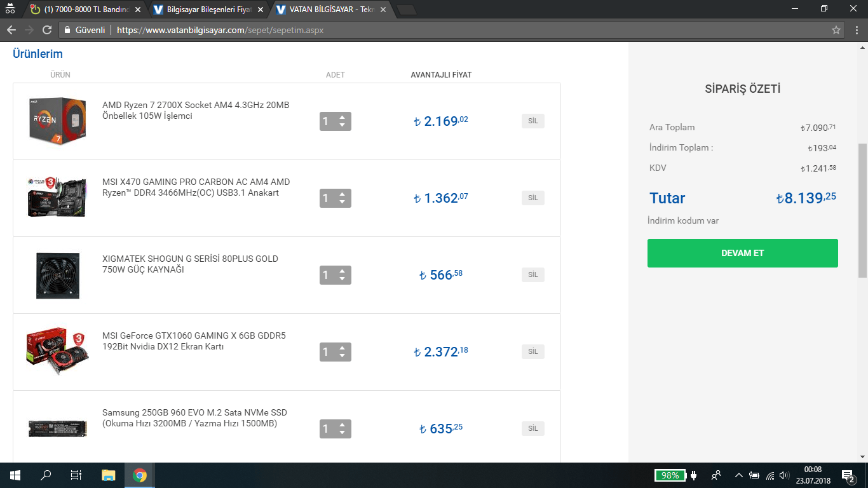Click the AMD Ryzen price 2.169,02
Screen dimensions: 868x488
coord(441,121)
